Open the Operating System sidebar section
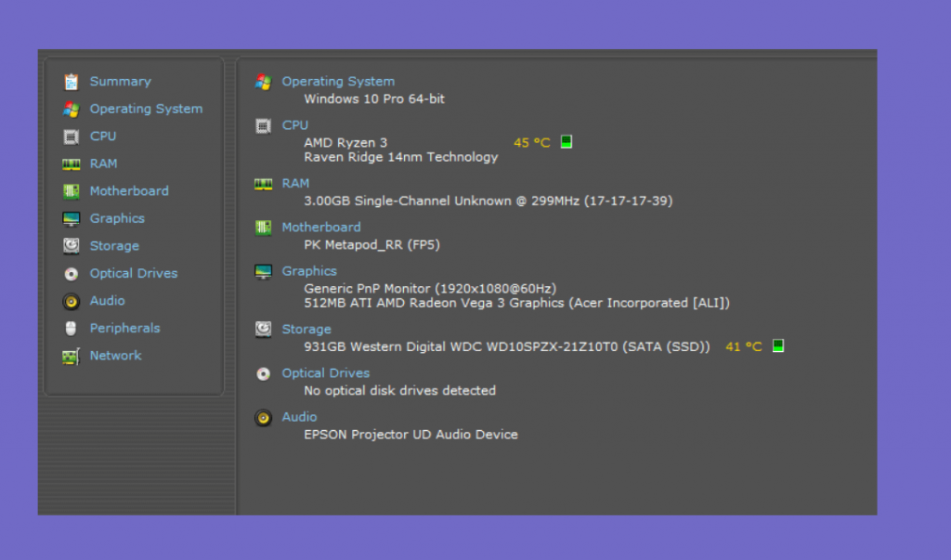 146,109
